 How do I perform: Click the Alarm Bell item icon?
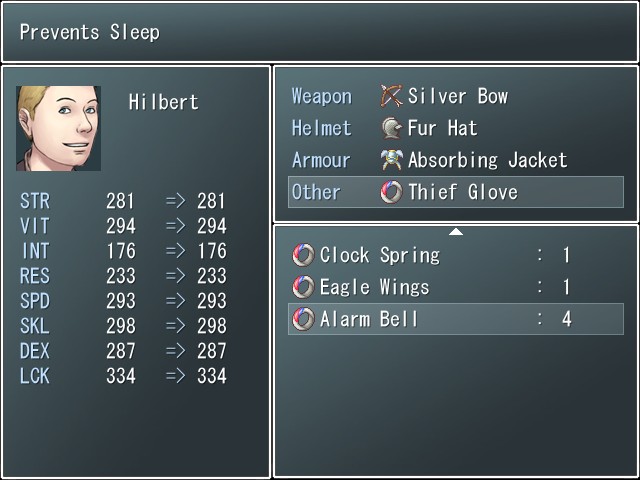(303, 319)
